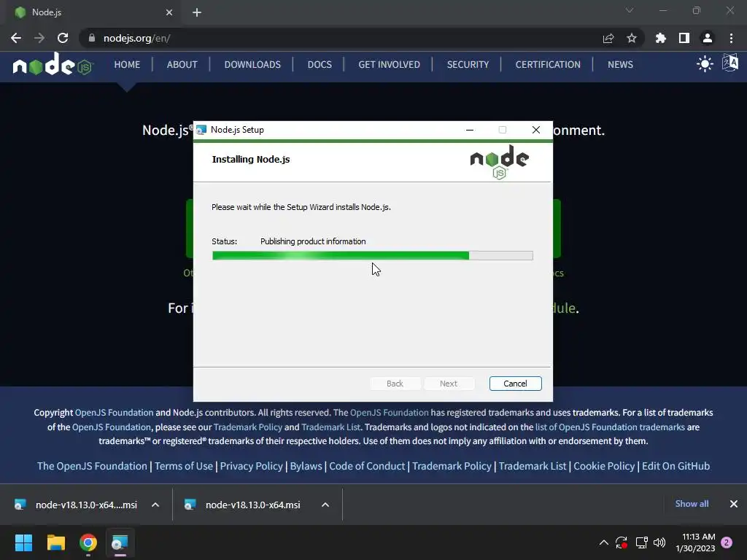
Task: Minimize the Node.js Setup window
Action: [x=470, y=130]
